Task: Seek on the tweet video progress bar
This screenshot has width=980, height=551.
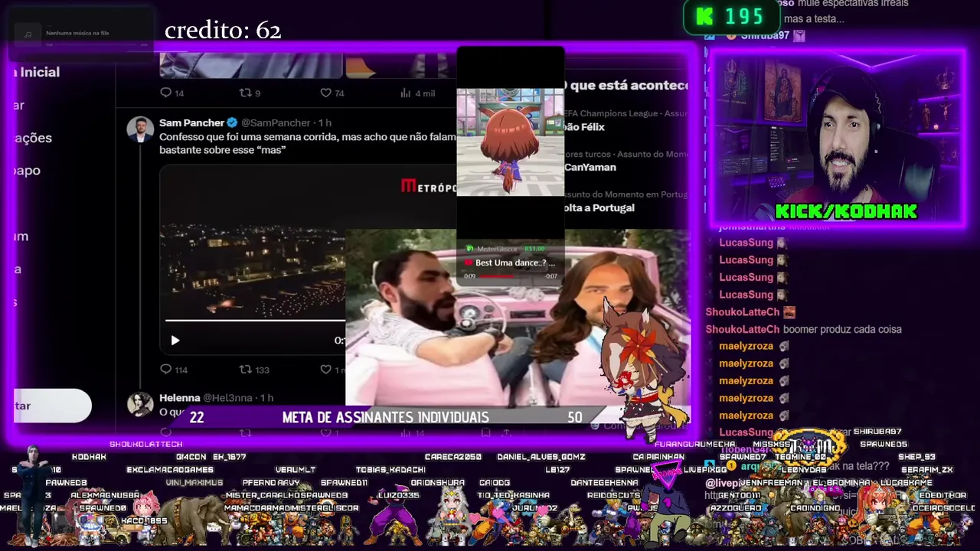Action: pyautogui.click(x=255, y=321)
